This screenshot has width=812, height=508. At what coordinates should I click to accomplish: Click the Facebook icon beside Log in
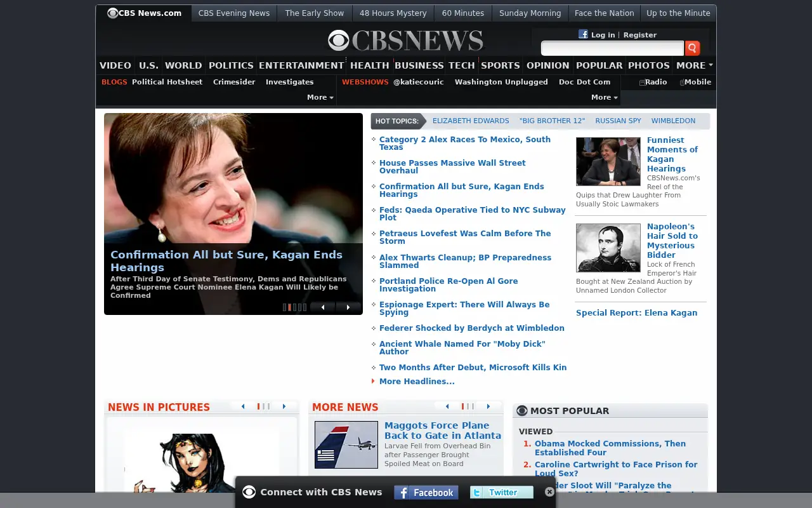point(583,34)
